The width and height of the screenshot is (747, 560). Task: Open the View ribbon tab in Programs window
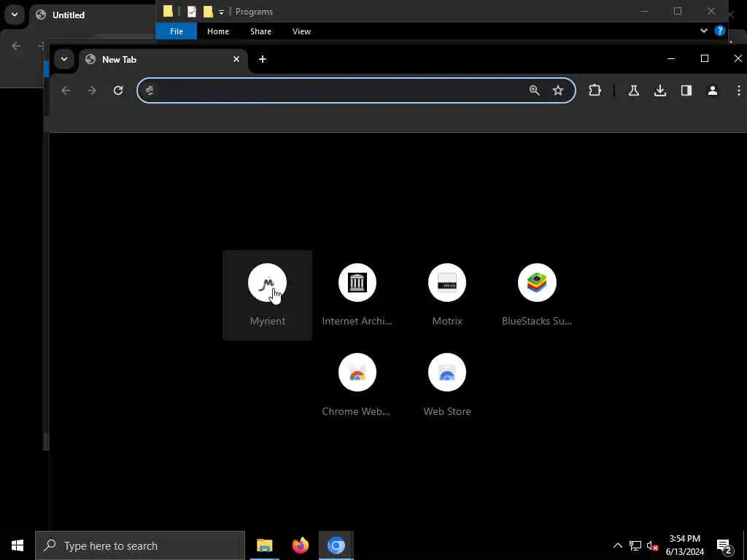click(301, 31)
